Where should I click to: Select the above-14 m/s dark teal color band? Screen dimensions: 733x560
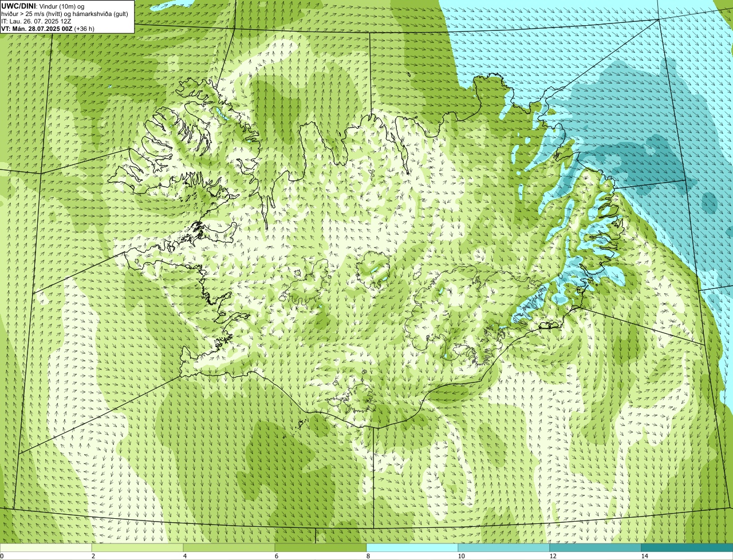pos(687,547)
